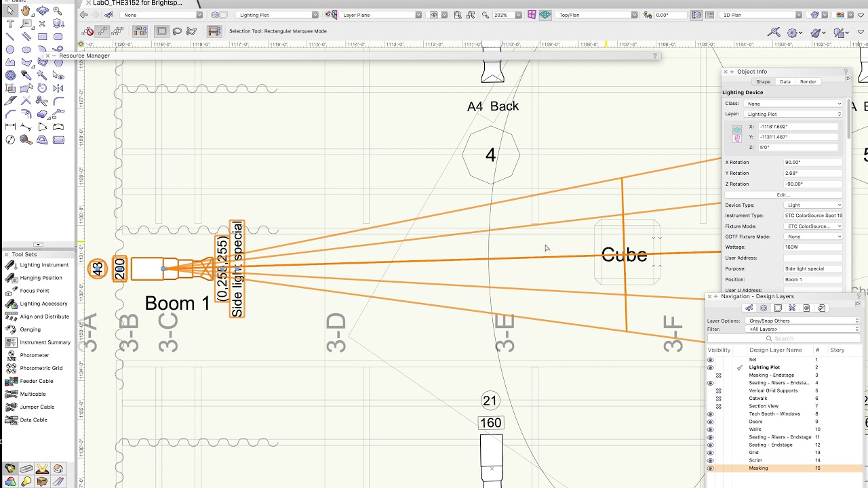Toggle visibility of Lighting Plot layer
868x488 pixels.
[711, 367]
